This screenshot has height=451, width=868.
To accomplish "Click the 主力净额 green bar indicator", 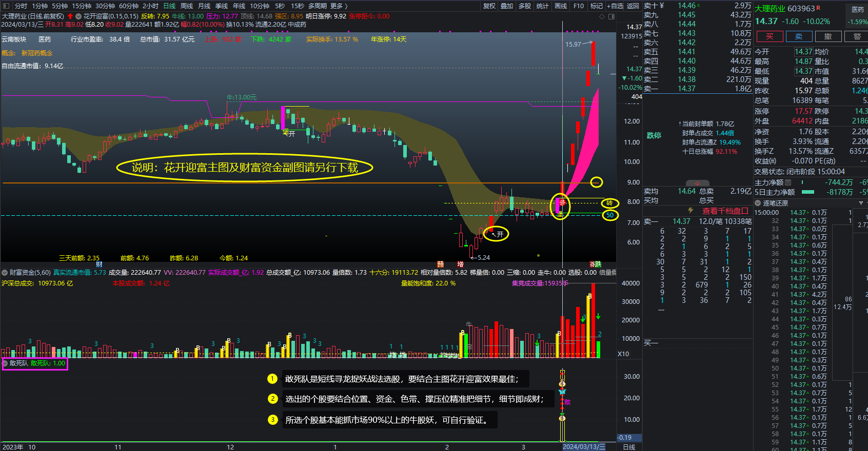I will click(x=802, y=182).
